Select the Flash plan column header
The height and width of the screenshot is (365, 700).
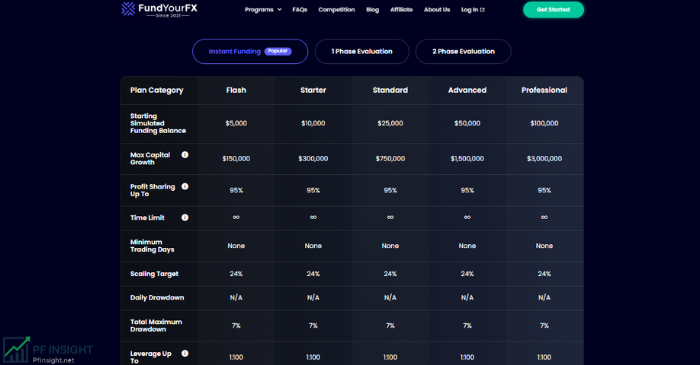[236, 90]
